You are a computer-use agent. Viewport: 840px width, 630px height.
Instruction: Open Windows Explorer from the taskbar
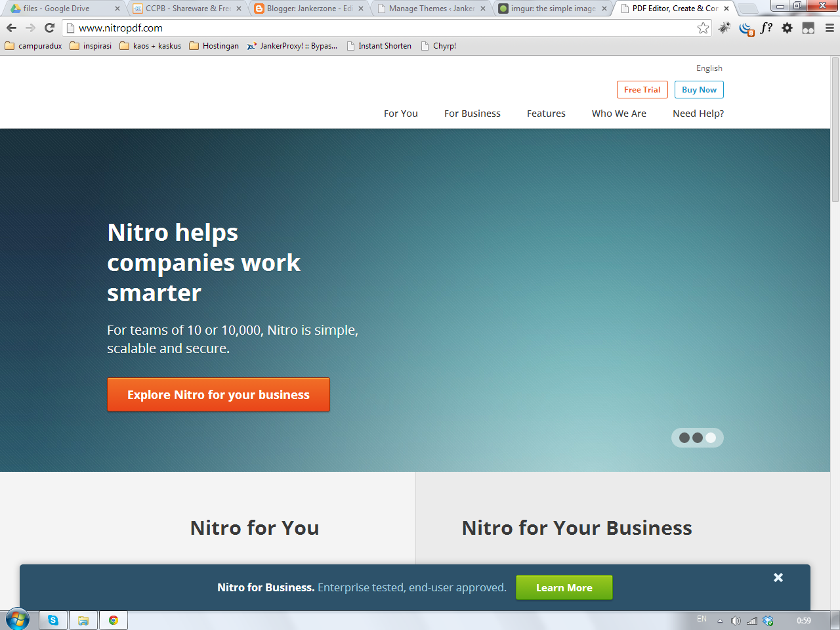(x=83, y=620)
